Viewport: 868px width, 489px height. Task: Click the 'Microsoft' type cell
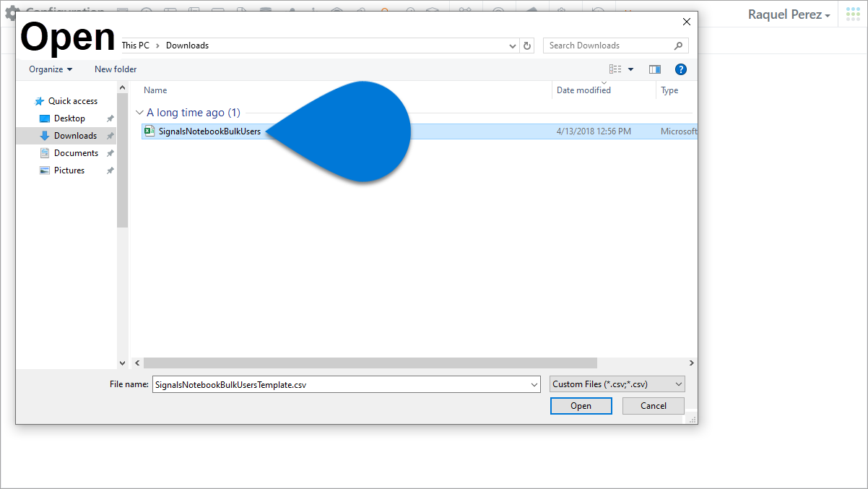679,131
